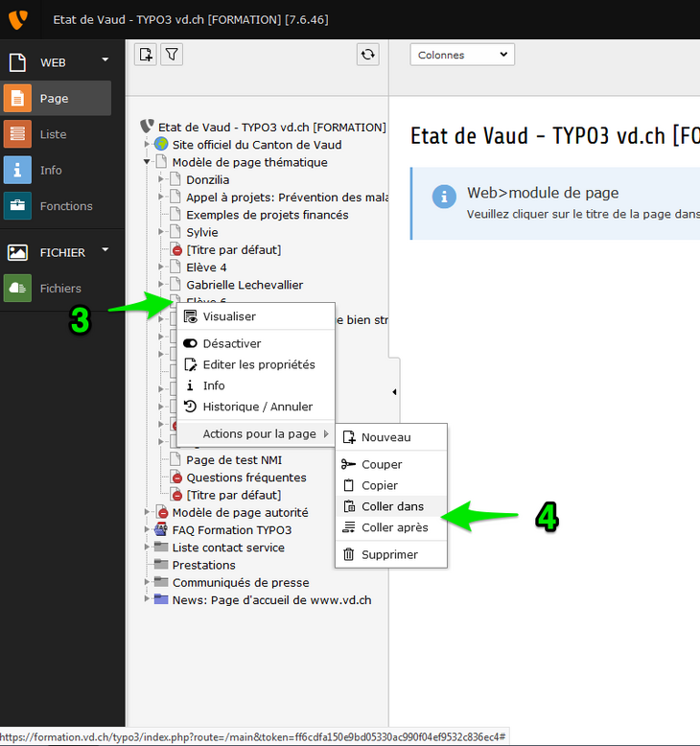
Task: Collapse the FICHIER module group arrow
Action: tap(105, 249)
